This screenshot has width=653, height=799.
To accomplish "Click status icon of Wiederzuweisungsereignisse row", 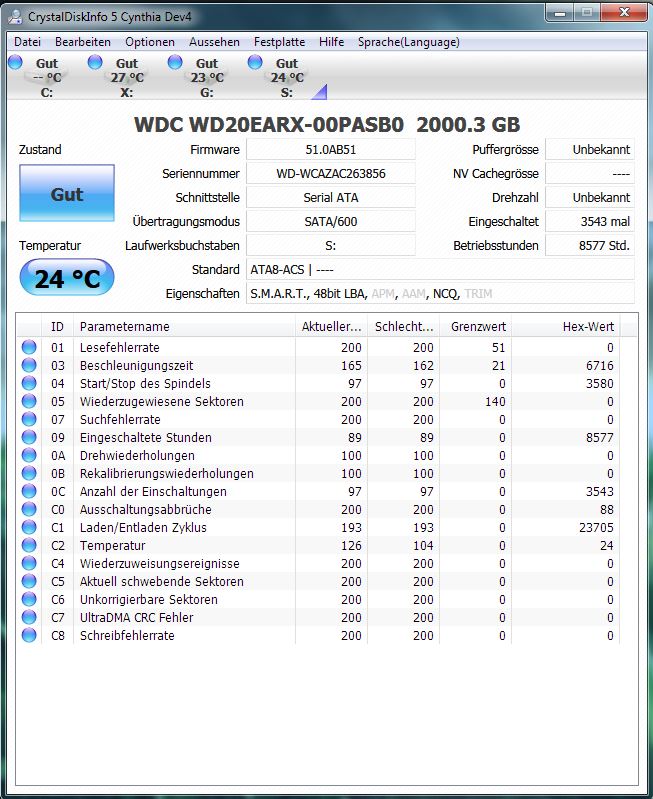I will [x=29, y=563].
